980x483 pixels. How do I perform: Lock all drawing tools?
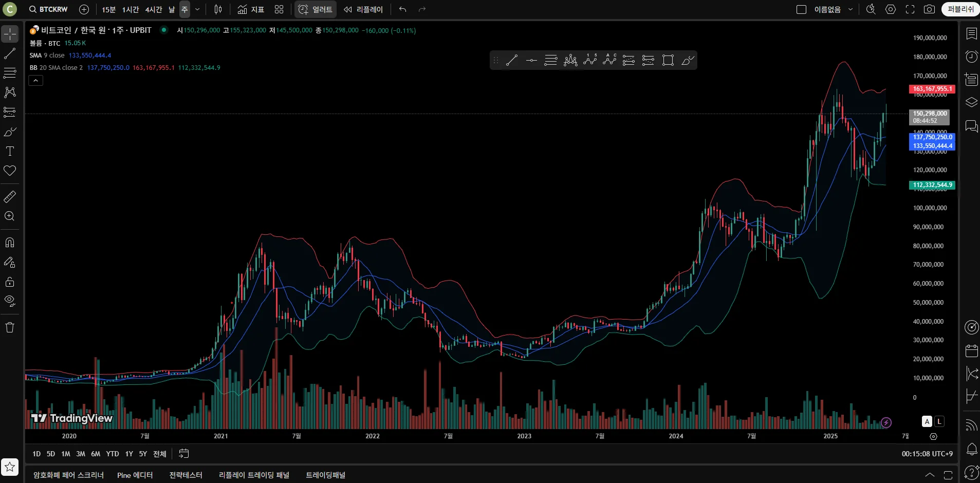[x=10, y=282]
